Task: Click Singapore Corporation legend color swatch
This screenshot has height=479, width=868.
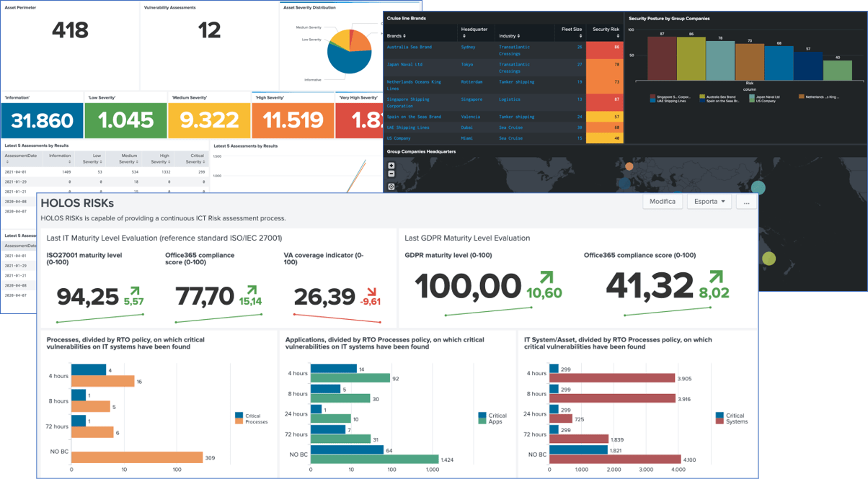Action: tap(652, 96)
